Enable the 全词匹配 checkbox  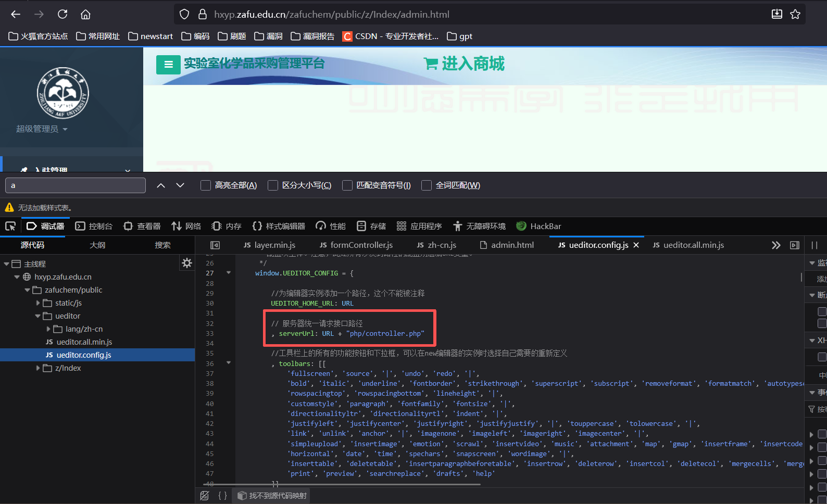click(427, 185)
